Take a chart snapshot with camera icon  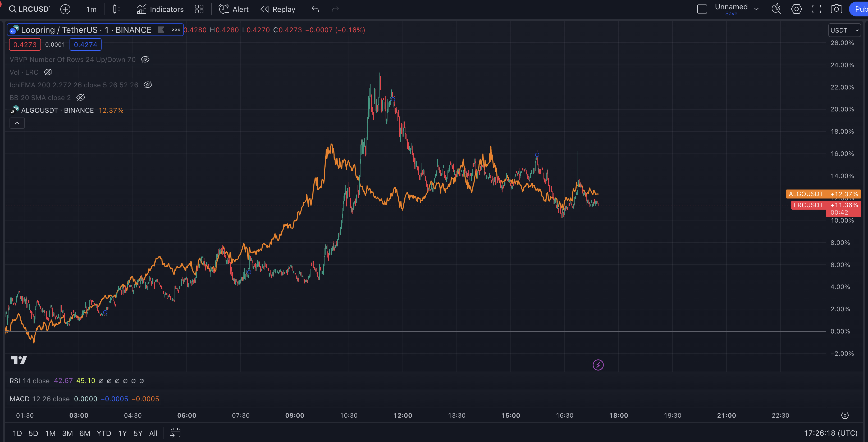[x=836, y=9]
